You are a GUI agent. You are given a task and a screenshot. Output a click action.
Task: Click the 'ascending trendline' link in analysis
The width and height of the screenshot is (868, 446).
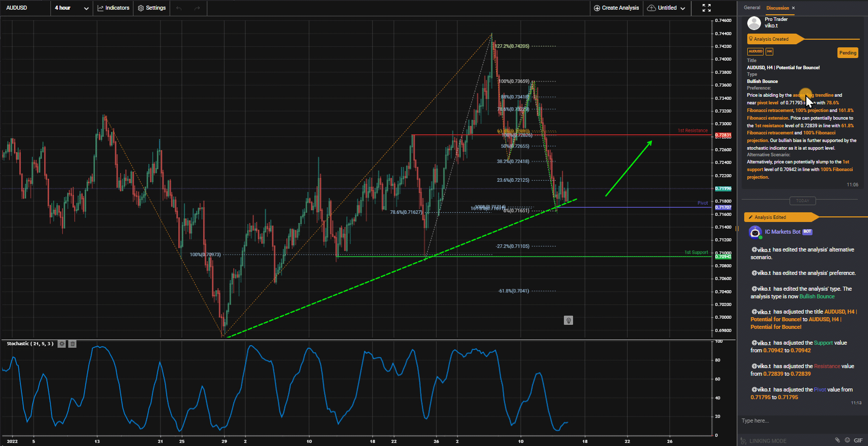pos(813,95)
